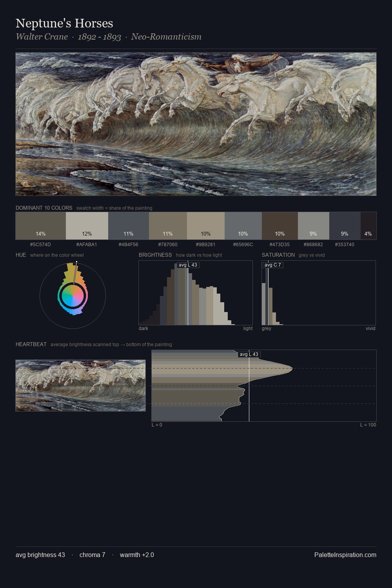
Task: Click hex code '#353740' text
Action: (345, 245)
